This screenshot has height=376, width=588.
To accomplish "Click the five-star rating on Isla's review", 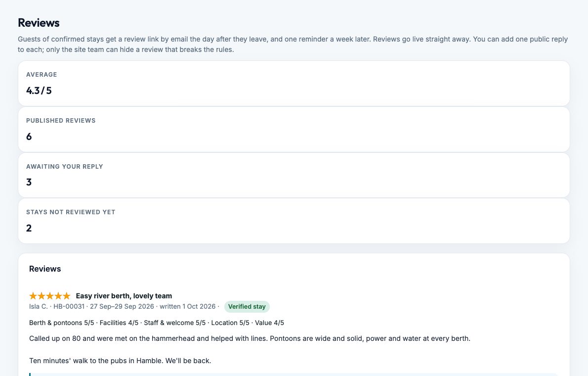I will pyautogui.click(x=50, y=296).
